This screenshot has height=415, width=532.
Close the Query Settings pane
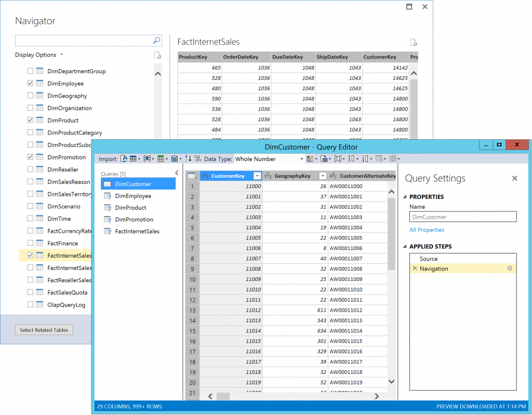point(515,178)
